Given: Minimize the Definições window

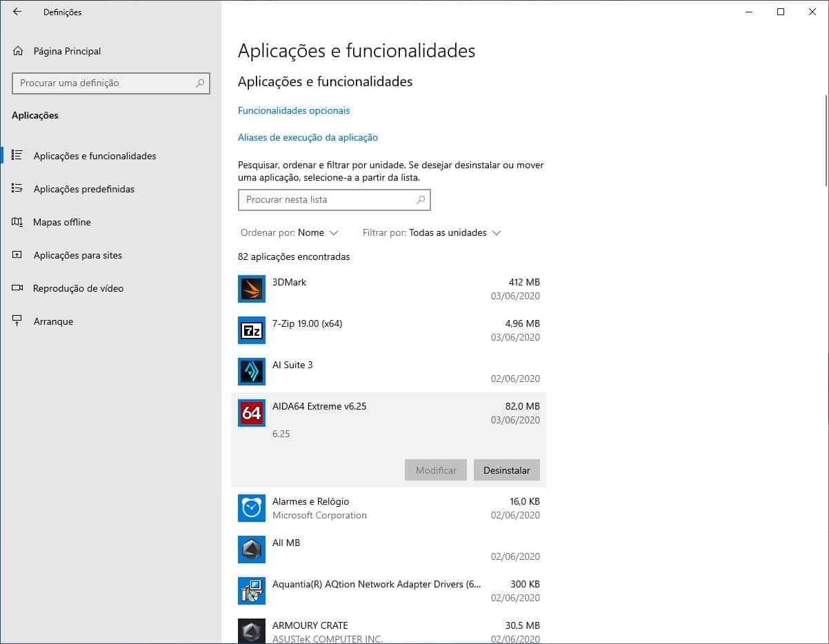Looking at the screenshot, I should point(749,12).
